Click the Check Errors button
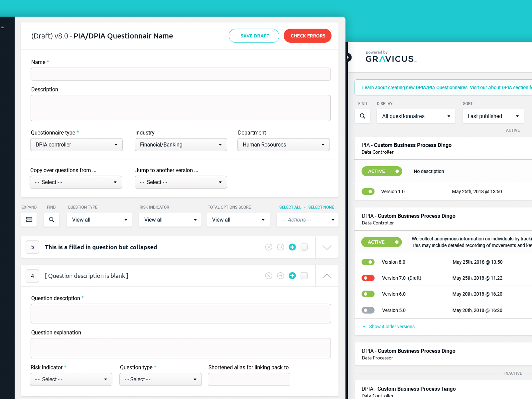Image resolution: width=532 pixels, height=399 pixels. point(308,36)
